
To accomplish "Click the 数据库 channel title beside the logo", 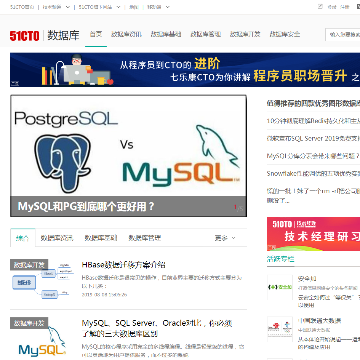I will coord(63,35).
